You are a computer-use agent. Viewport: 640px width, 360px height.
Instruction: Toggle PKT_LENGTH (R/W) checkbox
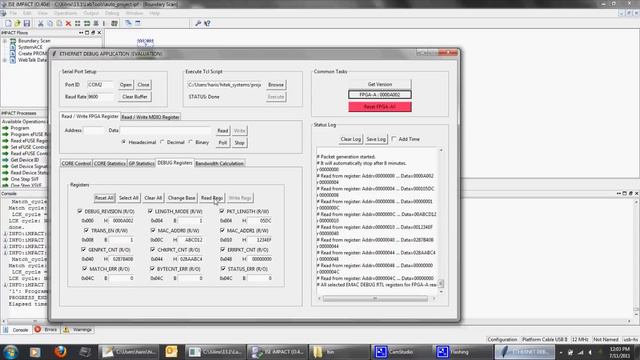[222, 211]
